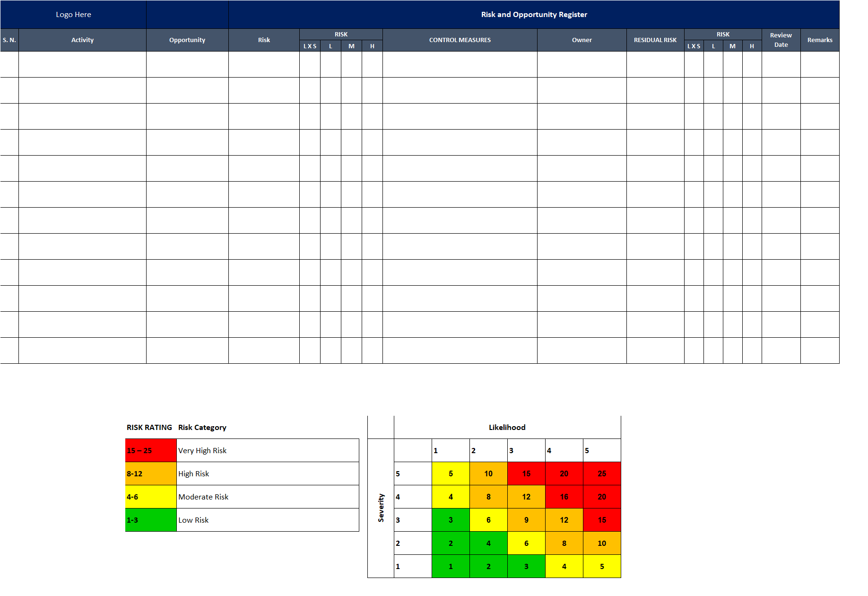Select the green '1' risk score cell
868x596 pixels.
[x=451, y=566]
